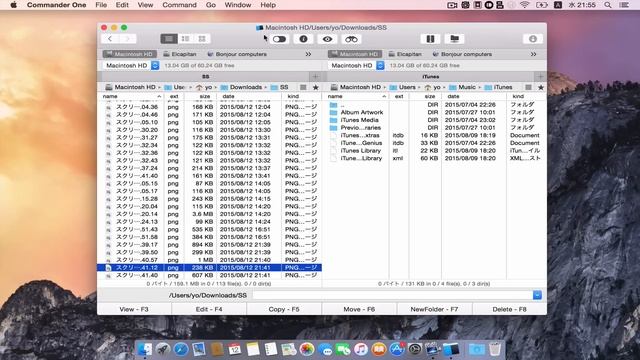Image resolution: width=640 pixels, height=360 pixels.
Task: Click the dual-pane compress toolbar icon
Action: point(430,39)
